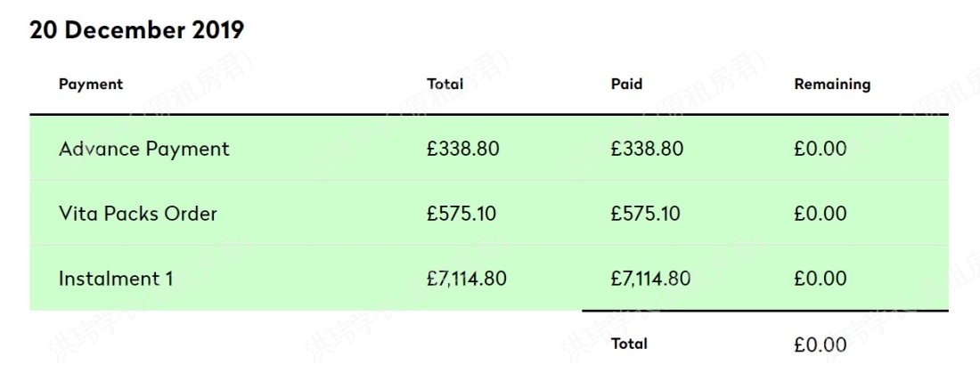Click Advance Payment paid amount £338.80
This screenshot has height=373, width=980.
click(647, 149)
